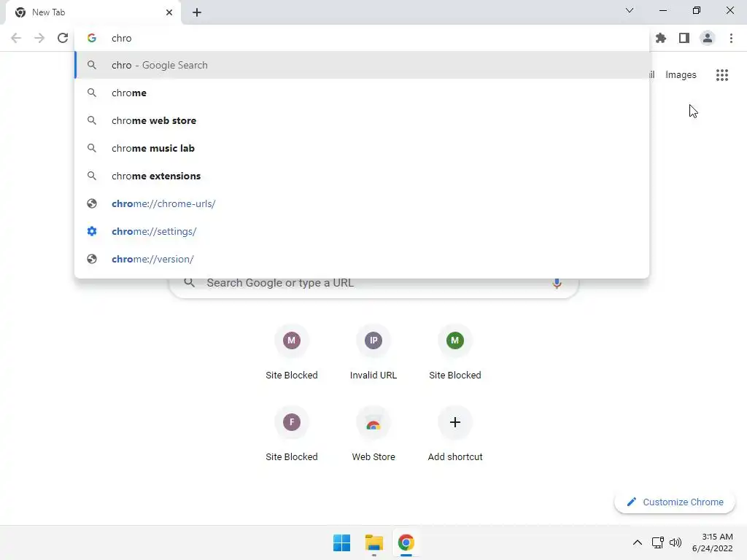
Task: Reload the page with the refresh icon
Action: 63,38
